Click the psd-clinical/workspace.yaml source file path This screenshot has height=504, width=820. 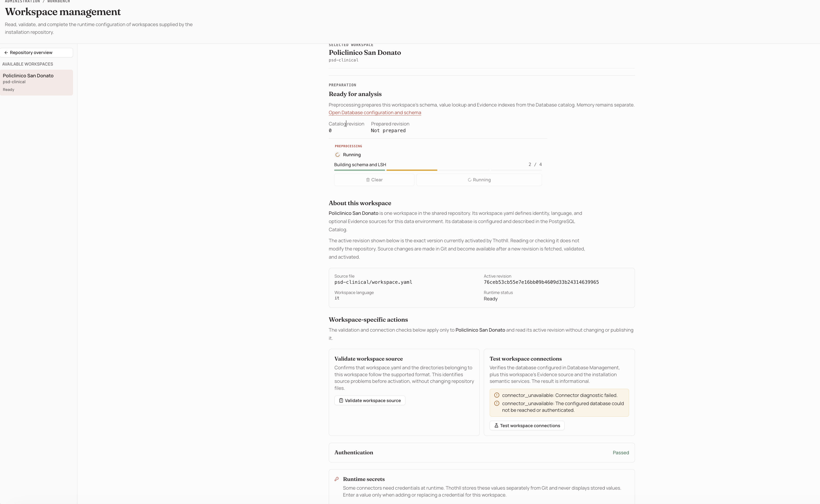point(373,282)
